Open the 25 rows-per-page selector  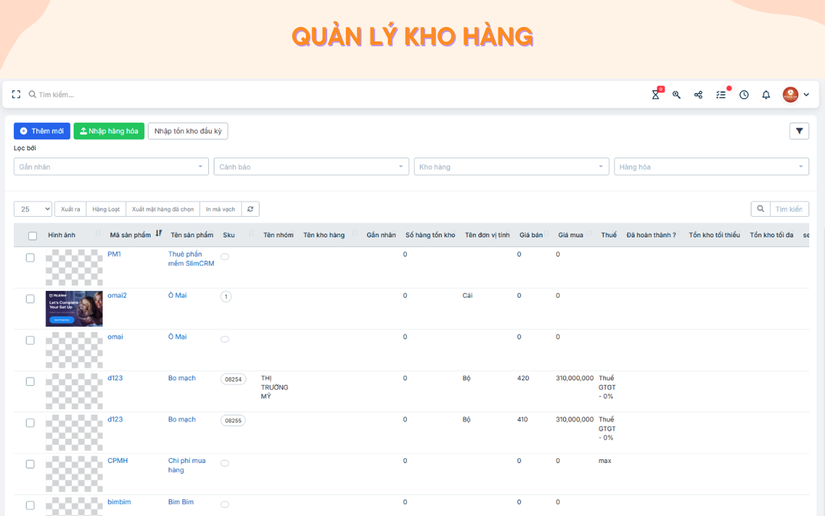pyautogui.click(x=33, y=209)
